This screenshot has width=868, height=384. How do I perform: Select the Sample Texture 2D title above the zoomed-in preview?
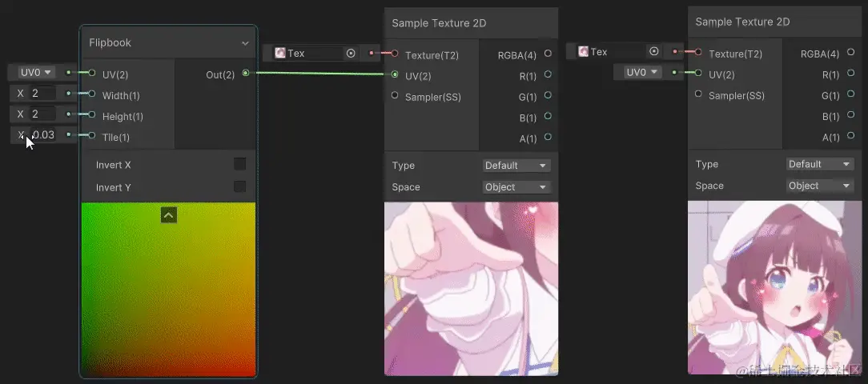[439, 23]
